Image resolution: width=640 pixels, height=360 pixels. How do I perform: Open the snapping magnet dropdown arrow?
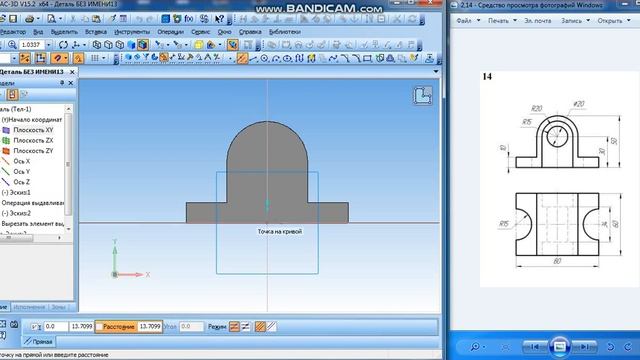[x=66, y=58]
